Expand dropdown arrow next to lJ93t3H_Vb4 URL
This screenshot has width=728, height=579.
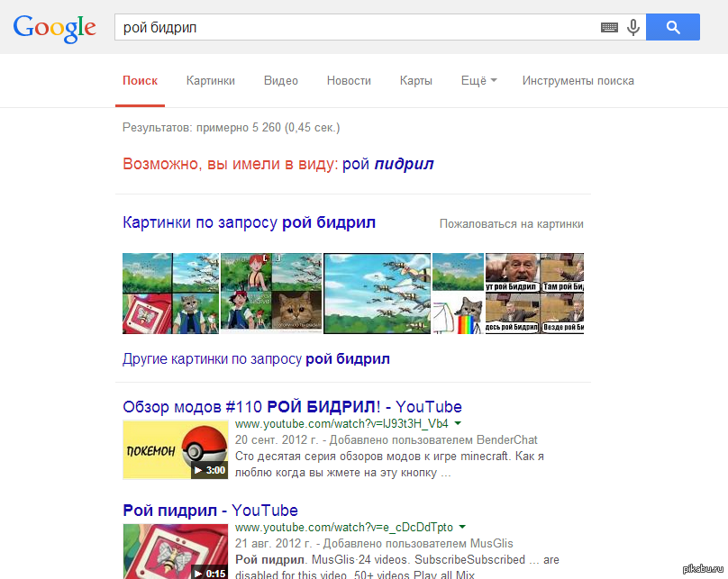pyautogui.click(x=458, y=423)
